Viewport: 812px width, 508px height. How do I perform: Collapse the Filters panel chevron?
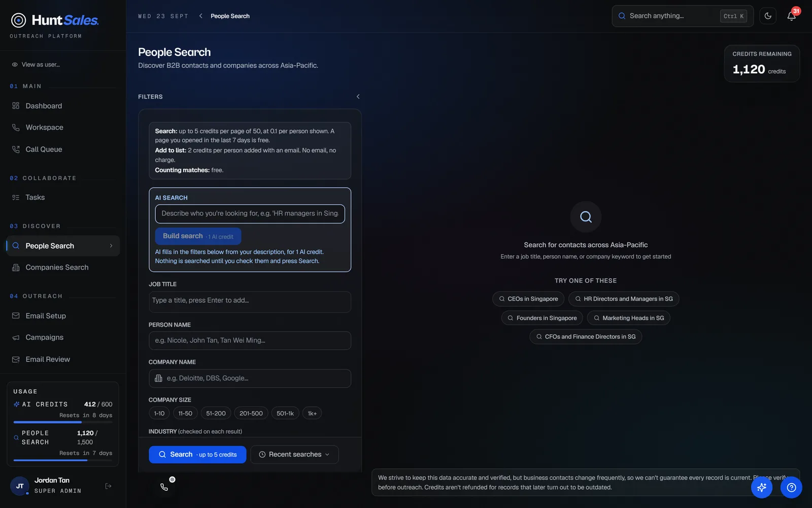click(358, 97)
